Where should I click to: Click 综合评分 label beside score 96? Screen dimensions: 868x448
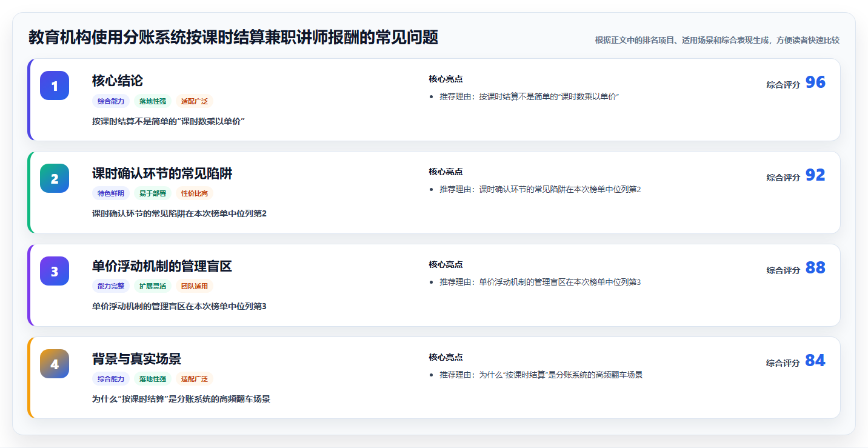pos(783,85)
